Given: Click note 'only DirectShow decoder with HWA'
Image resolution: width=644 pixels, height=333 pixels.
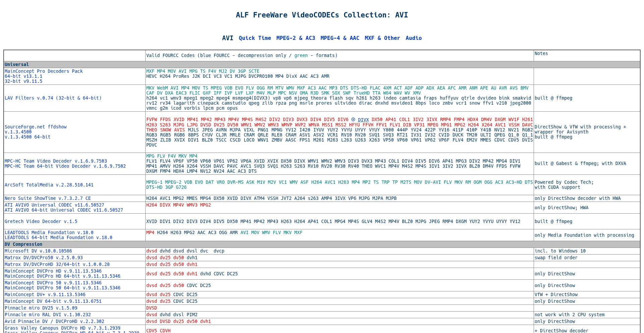Looking at the screenshot, I should click(x=578, y=198).
